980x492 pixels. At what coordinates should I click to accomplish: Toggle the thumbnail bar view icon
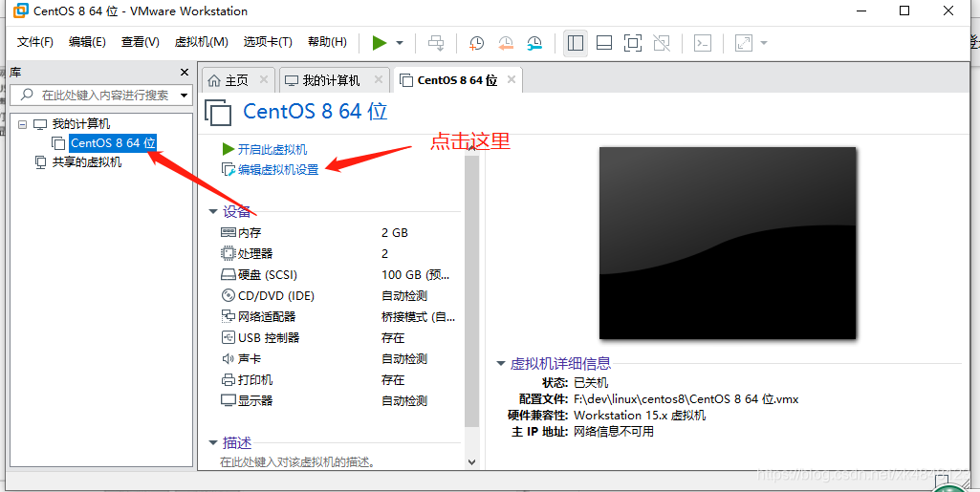tap(603, 42)
